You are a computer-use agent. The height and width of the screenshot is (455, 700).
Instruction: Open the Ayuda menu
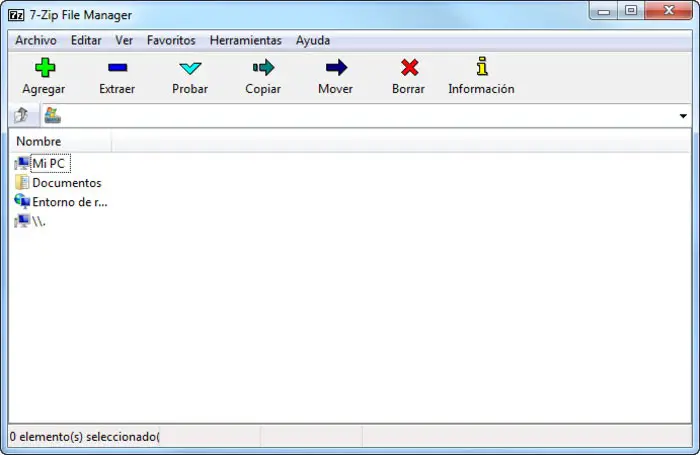(x=313, y=41)
